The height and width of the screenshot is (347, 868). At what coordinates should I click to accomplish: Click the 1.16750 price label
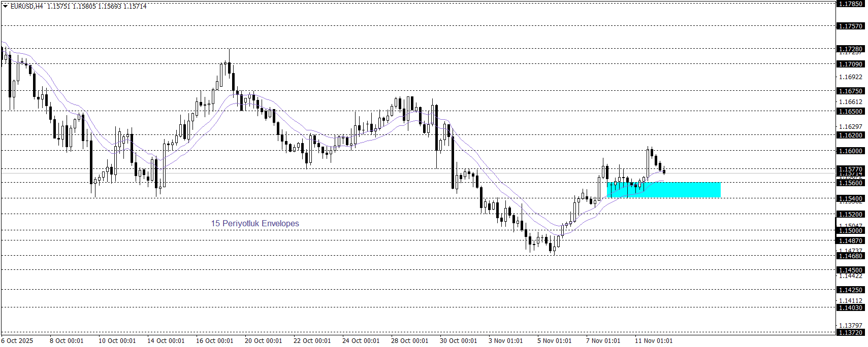coord(850,91)
